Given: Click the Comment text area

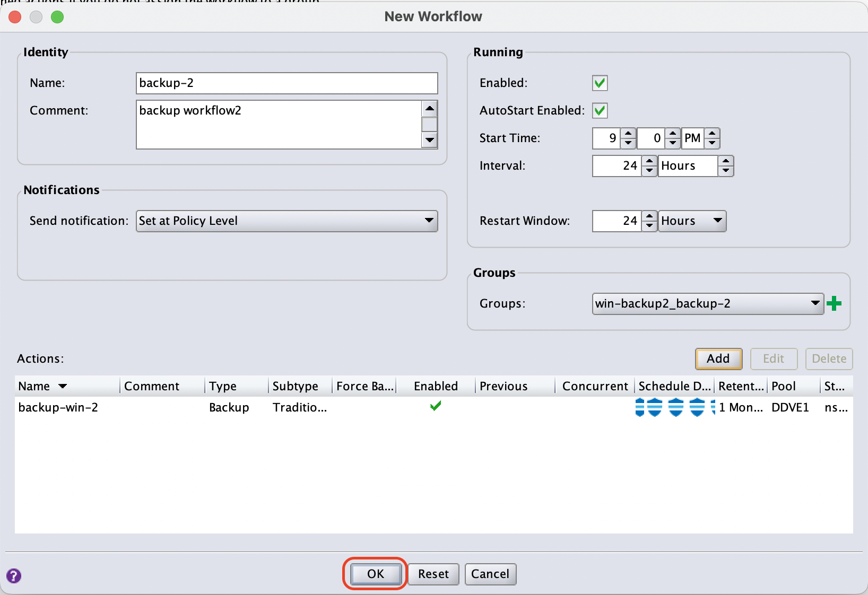Looking at the screenshot, I should click(x=279, y=125).
